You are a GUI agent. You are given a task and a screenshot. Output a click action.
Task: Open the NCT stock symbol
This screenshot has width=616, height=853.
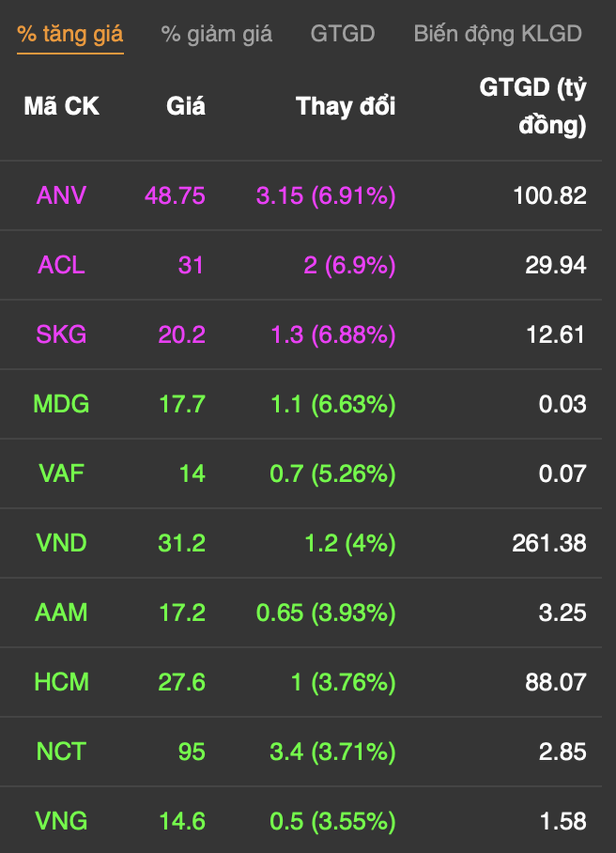click(61, 752)
